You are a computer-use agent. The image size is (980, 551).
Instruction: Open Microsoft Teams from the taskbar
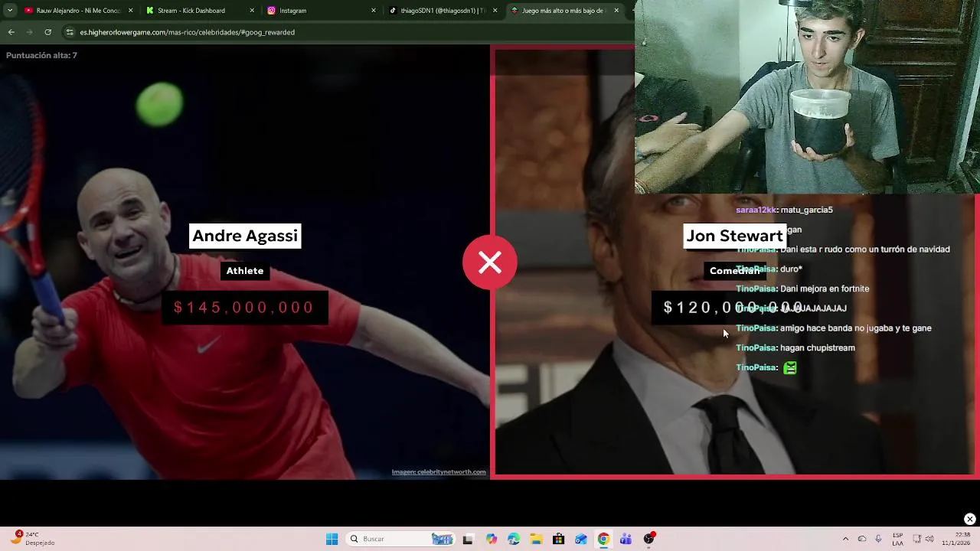click(x=626, y=539)
